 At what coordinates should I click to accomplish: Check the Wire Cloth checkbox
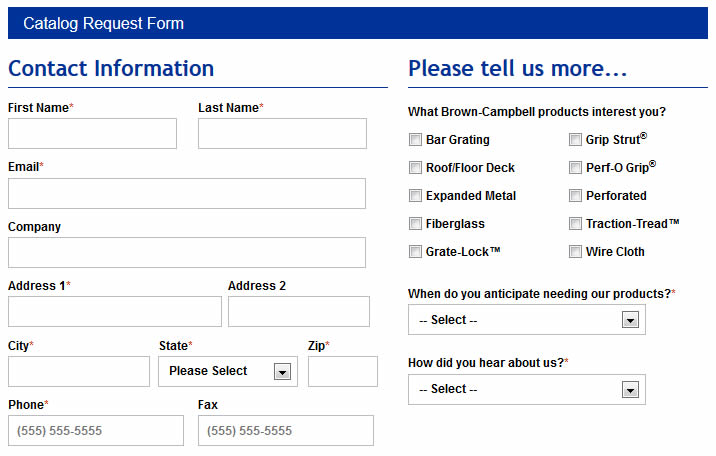[x=576, y=252]
